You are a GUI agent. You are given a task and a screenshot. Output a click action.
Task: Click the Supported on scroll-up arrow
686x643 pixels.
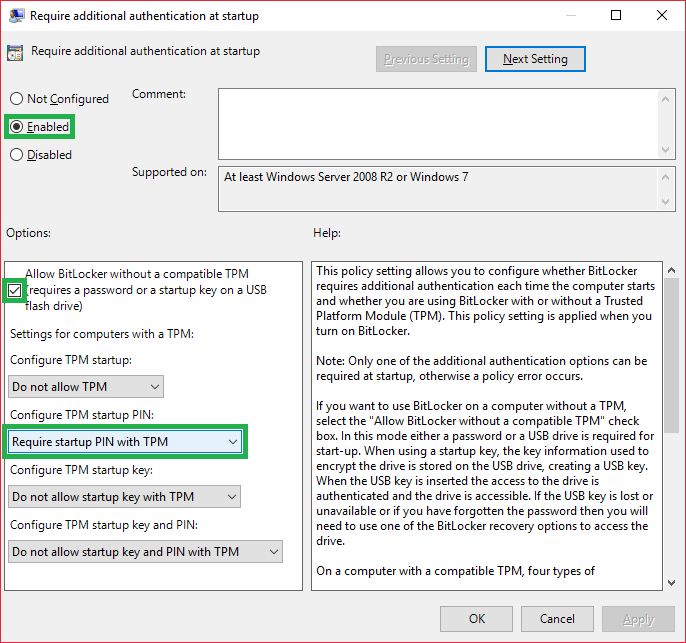click(x=665, y=177)
